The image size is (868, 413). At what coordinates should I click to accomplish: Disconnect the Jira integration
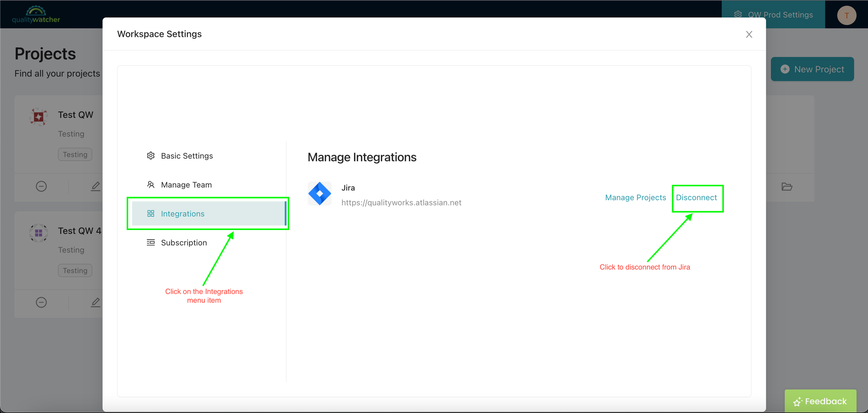coord(696,197)
